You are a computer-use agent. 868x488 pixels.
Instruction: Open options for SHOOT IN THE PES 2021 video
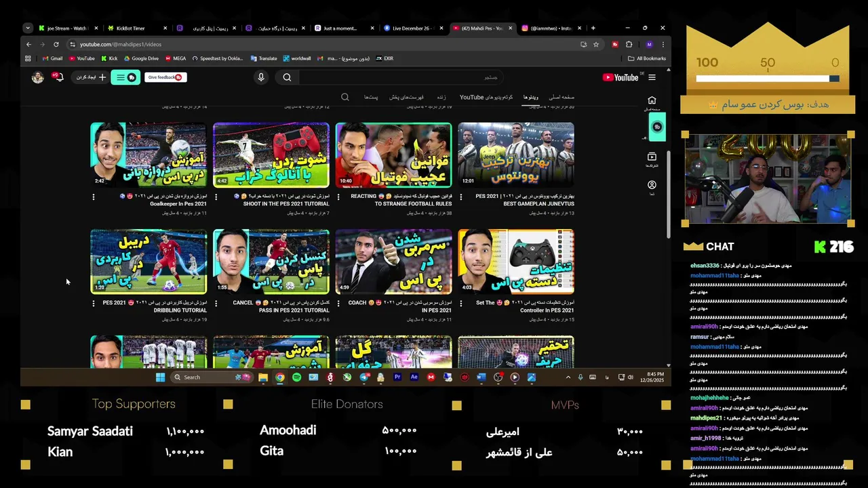[x=216, y=197]
